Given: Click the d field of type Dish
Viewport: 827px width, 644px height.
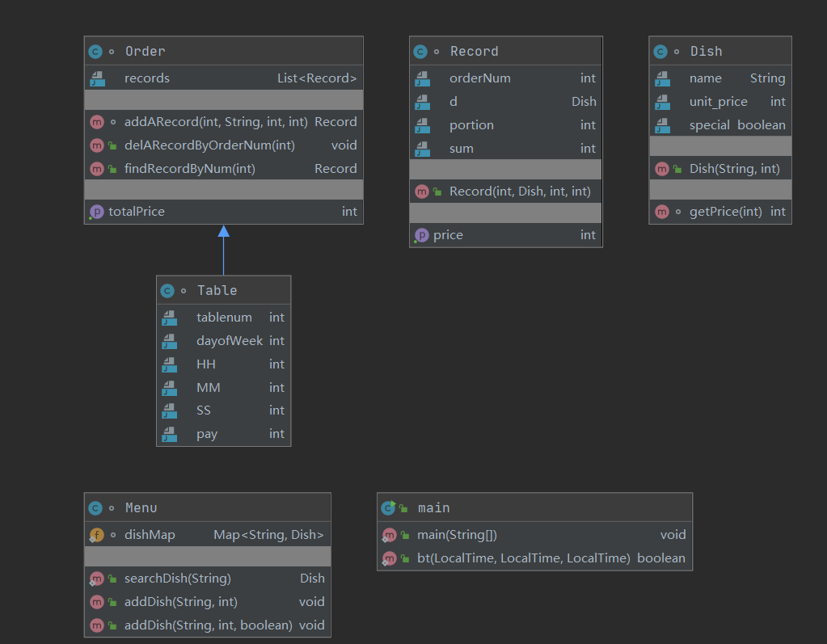Looking at the screenshot, I should (506, 102).
